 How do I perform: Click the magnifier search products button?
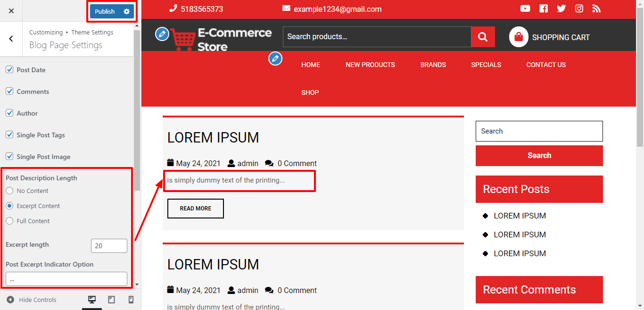483,37
